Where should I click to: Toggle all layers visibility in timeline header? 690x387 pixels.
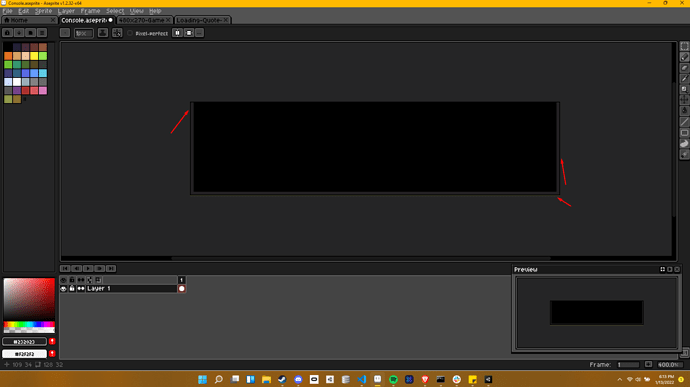[63, 280]
